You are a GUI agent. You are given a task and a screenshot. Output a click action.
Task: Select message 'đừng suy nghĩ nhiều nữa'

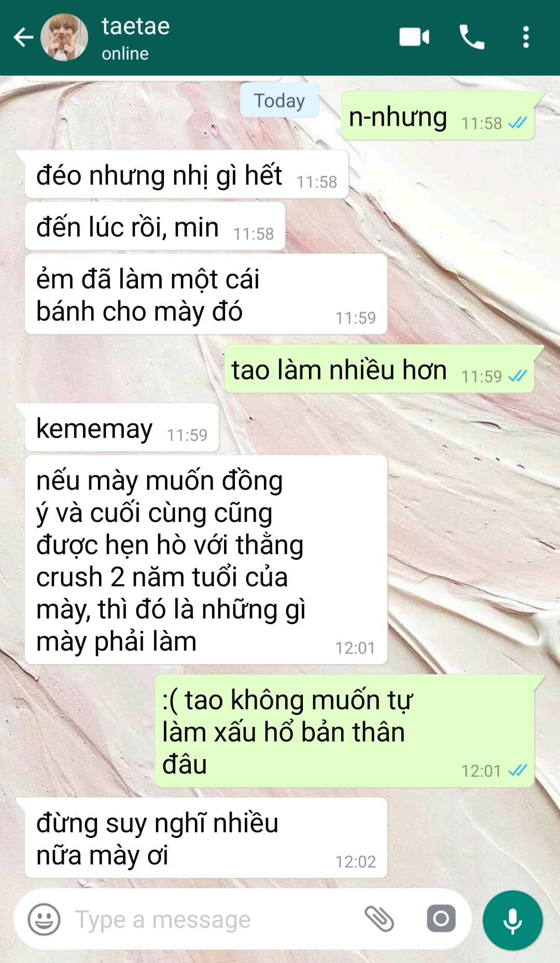(x=206, y=838)
